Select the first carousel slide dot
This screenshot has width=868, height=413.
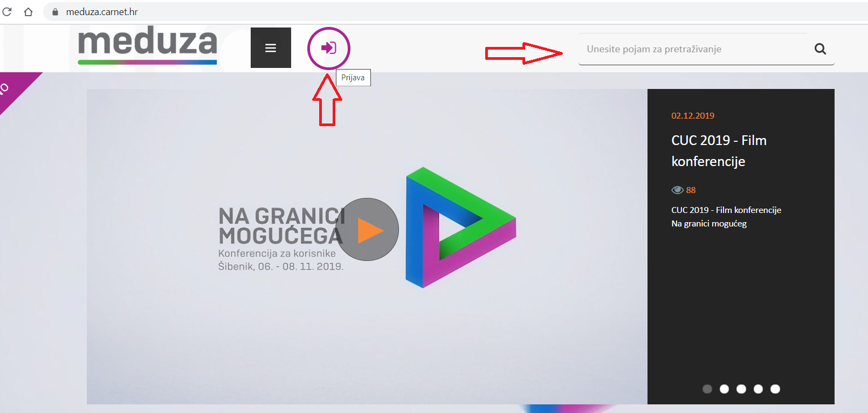(707, 389)
